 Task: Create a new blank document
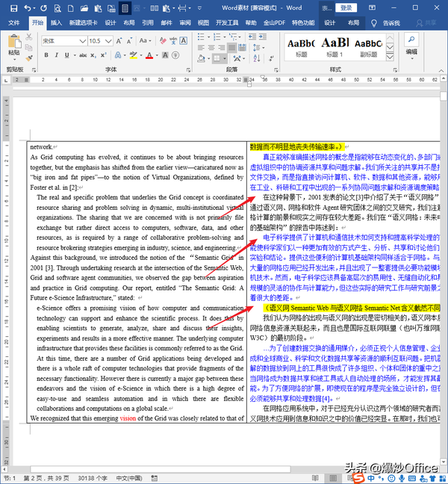71,8
